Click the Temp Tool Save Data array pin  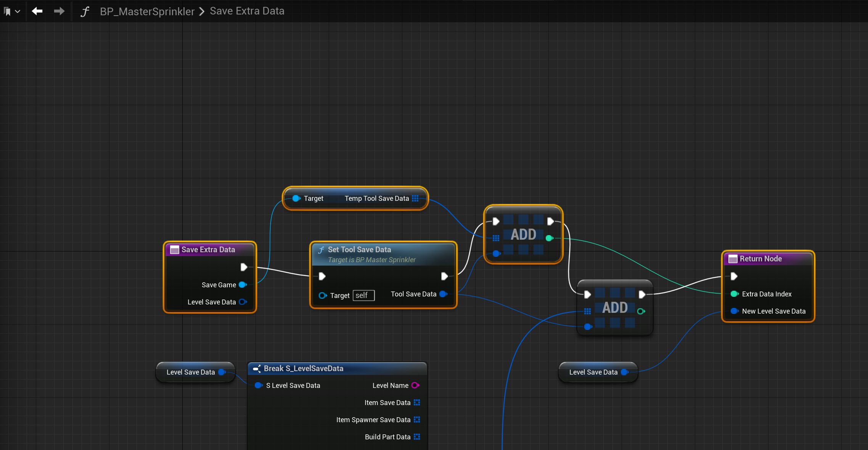pyautogui.click(x=415, y=198)
